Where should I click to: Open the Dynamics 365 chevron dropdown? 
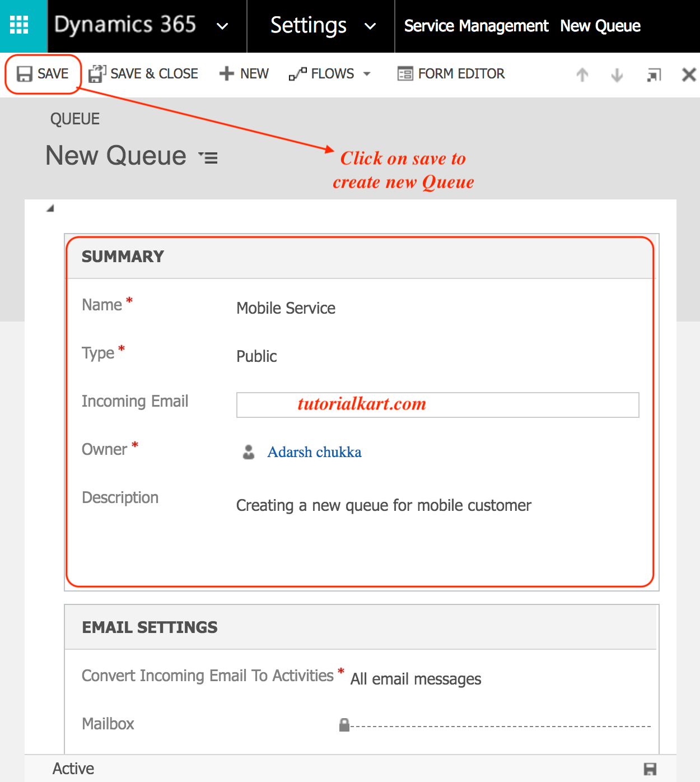point(222,26)
